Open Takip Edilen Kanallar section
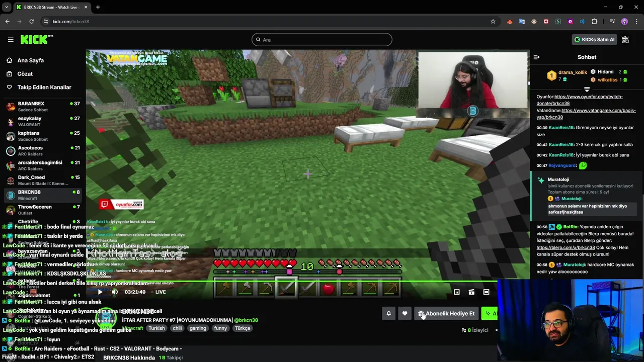The image size is (644, 362). click(44, 87)
